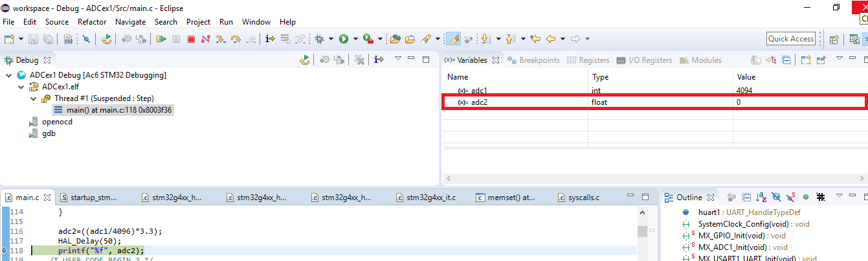Viewport: 868px width, 261px height.
Task: Open the Navigate menu
Action: 130,22
